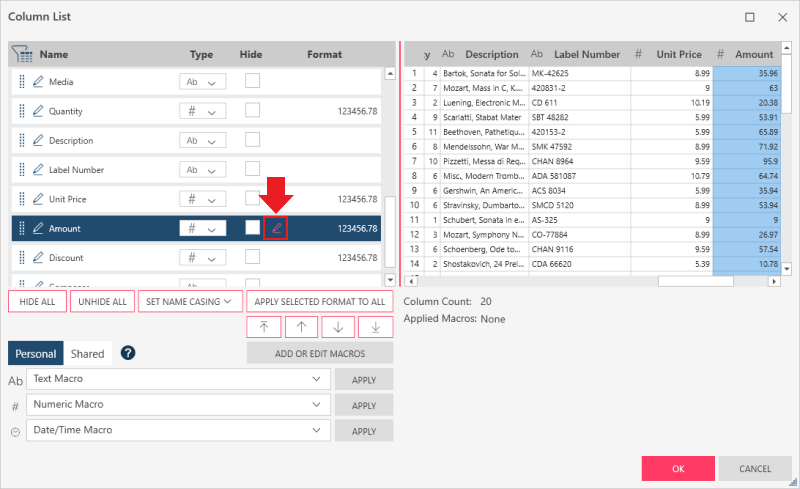
Task: Click the Amount column header in preview
Action: click(747, 54)
